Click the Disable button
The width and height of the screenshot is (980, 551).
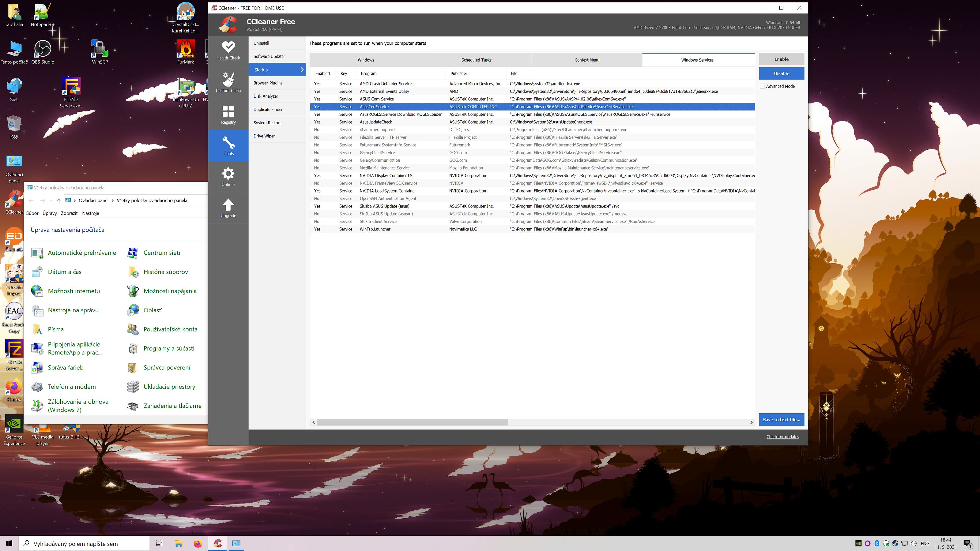click(782, 73)
